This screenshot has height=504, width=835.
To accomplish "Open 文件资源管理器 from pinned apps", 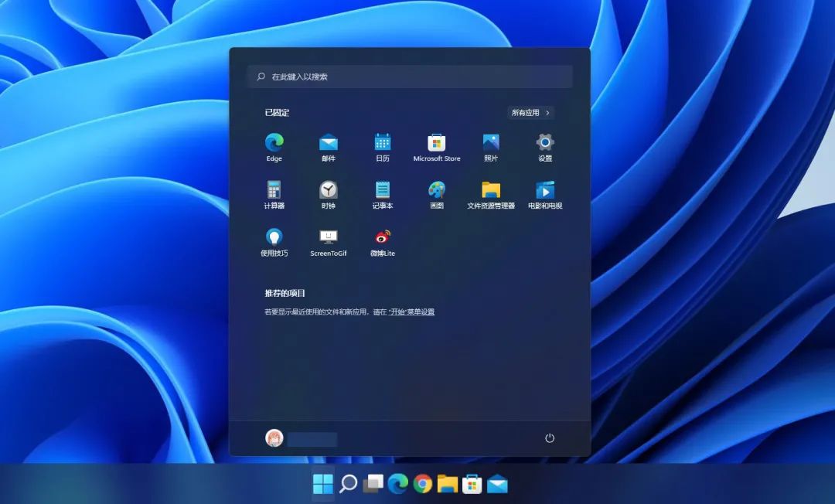I will pos(491,195).
